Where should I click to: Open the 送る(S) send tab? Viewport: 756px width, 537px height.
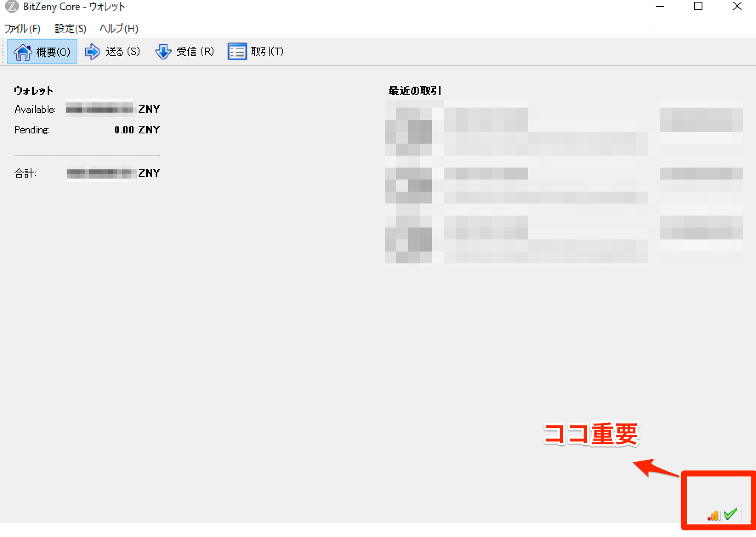(x=112, y=52)
